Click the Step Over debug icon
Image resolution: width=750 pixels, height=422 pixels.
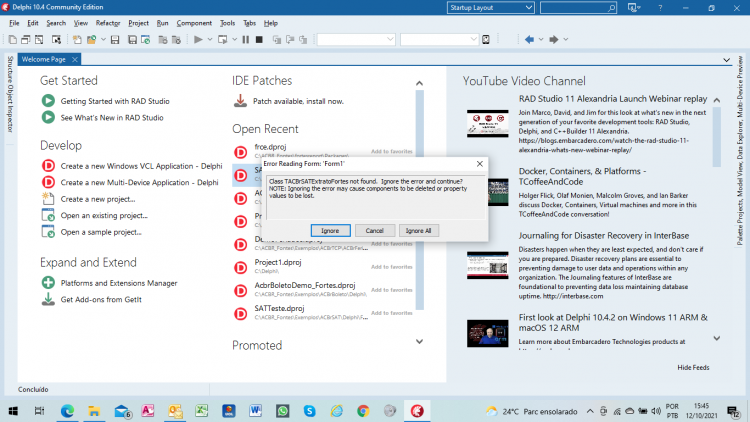coord(290,40)
